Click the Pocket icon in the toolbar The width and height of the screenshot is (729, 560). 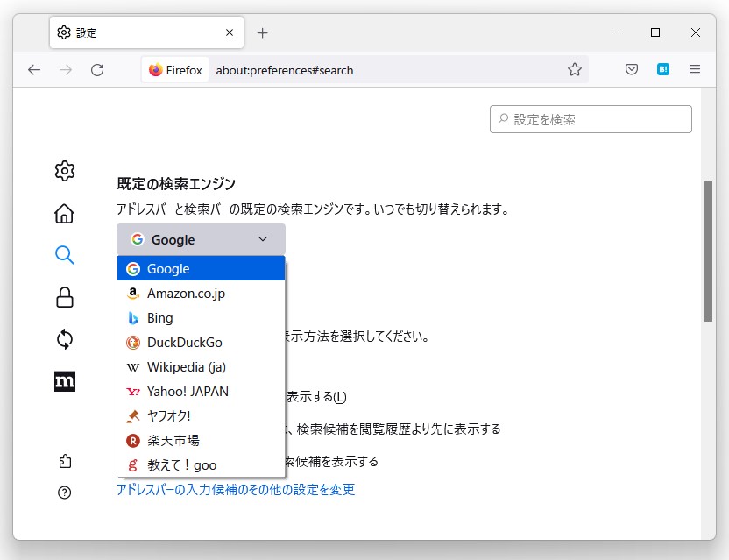click(x=631, y=69)
